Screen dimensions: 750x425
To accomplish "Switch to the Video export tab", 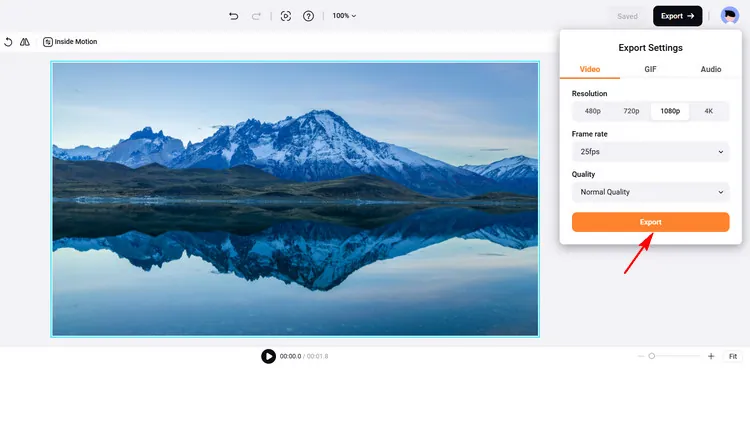I will coord(590,69).
